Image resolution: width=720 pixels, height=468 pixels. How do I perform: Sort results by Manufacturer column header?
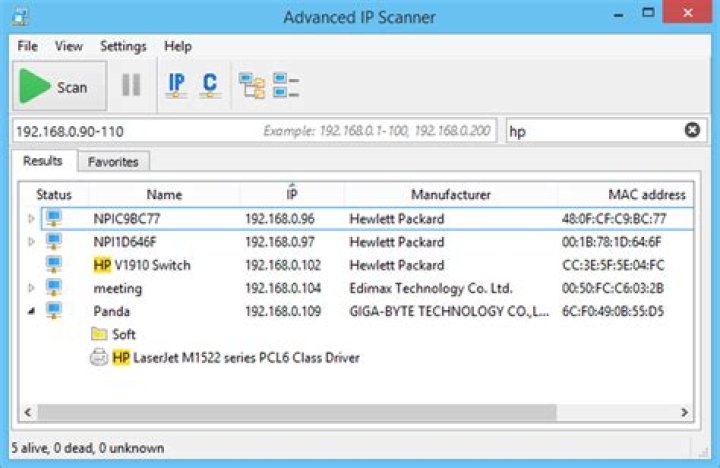pos(450,195)
